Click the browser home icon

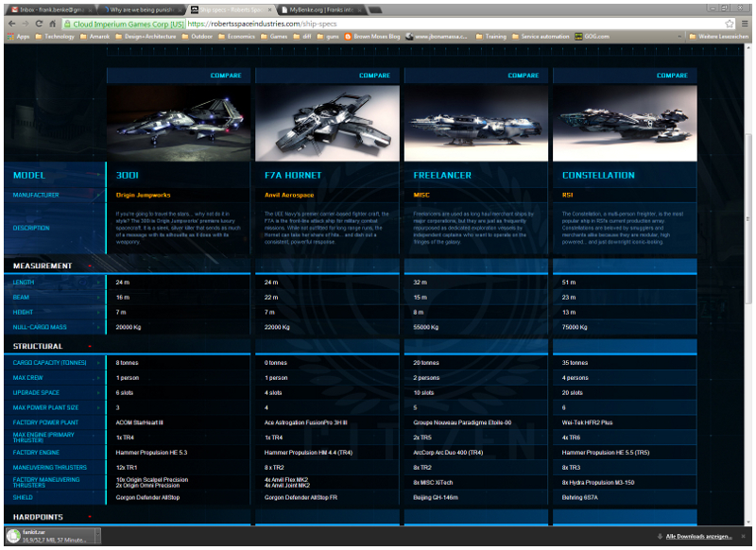point(52,23)
